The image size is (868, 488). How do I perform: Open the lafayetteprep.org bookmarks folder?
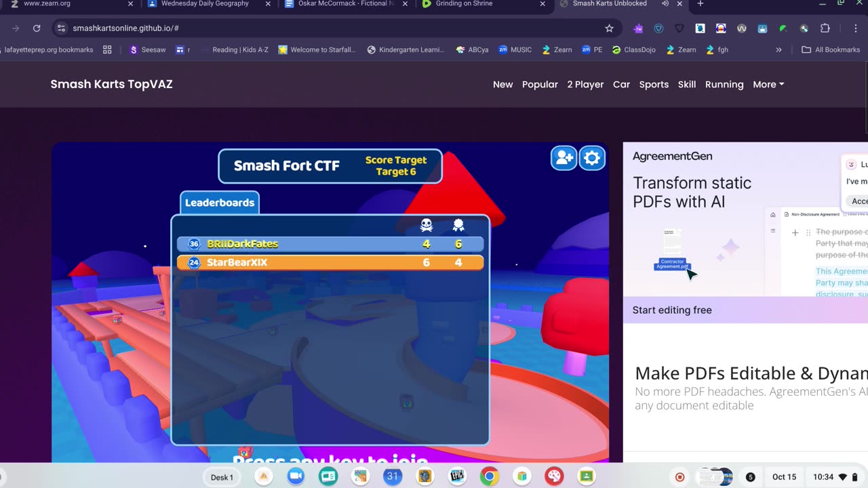pyautogui.click(x=49, y=49)
